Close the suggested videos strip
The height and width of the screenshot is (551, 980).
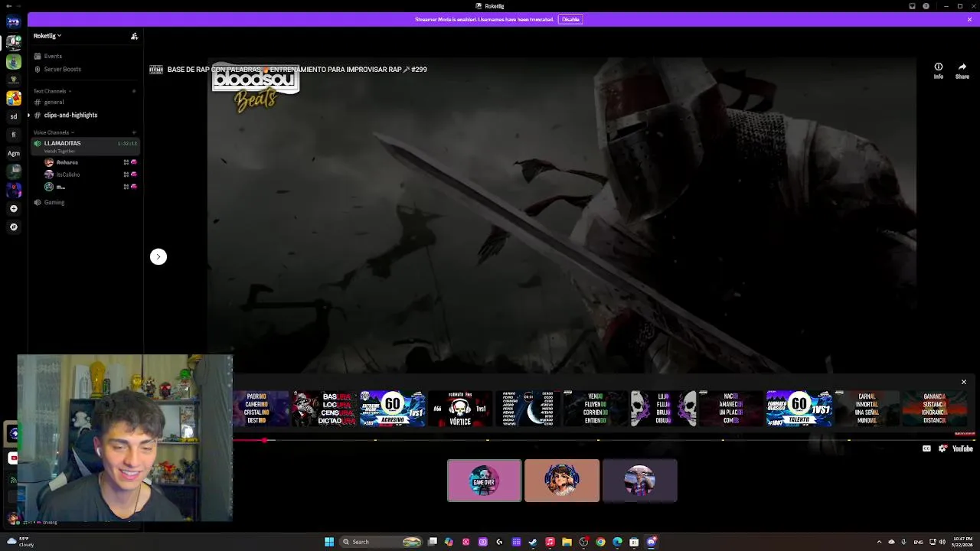(x=964, y=382)
